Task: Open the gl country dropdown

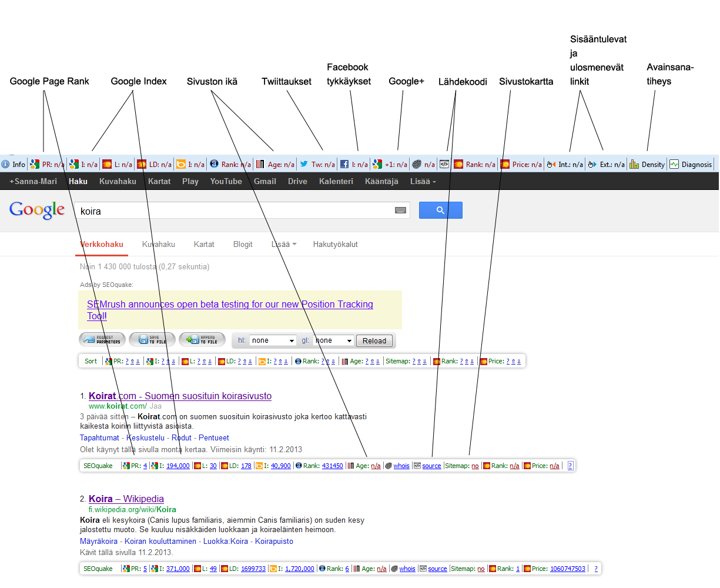Action: tap(333, 340)
